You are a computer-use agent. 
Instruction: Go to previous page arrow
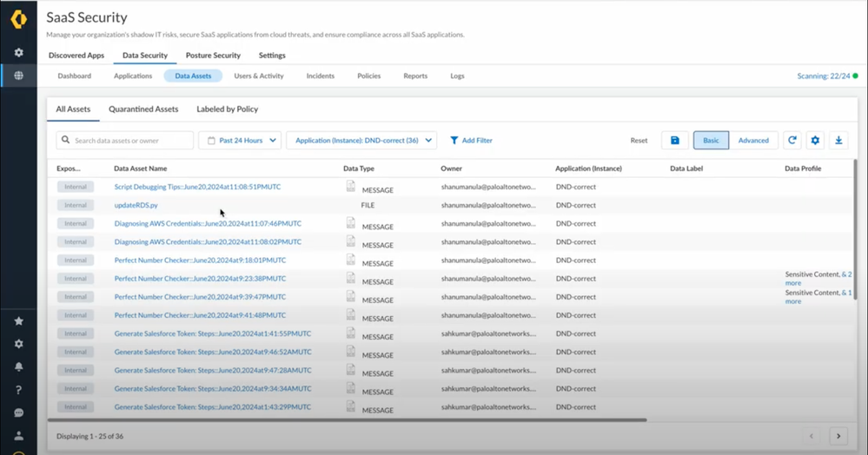click(812, 436)
